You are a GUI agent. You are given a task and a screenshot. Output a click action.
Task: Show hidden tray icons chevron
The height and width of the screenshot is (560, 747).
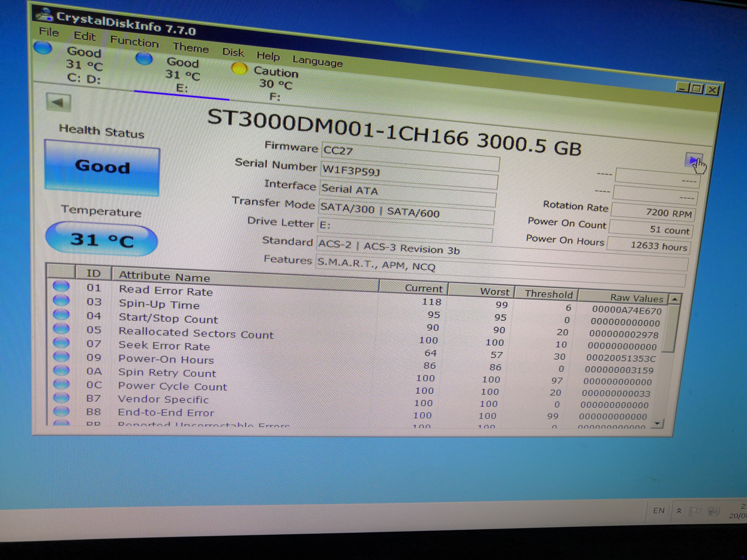tap(679, 511)
